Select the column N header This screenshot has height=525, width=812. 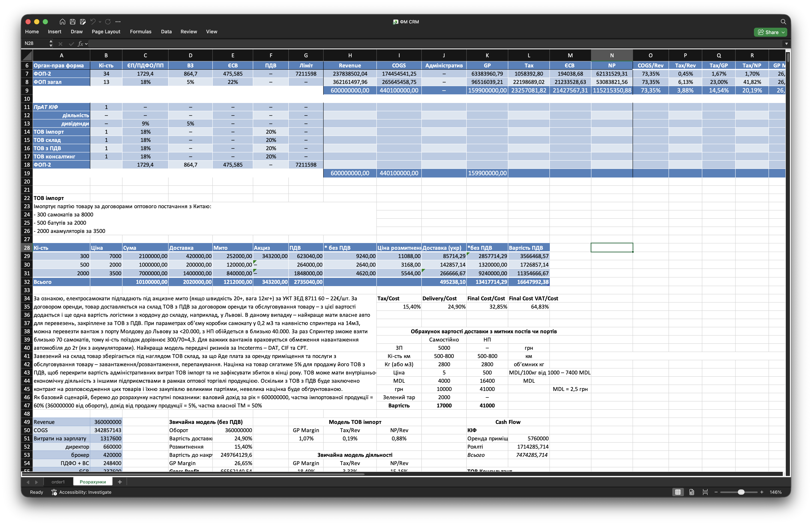(612, 55)
